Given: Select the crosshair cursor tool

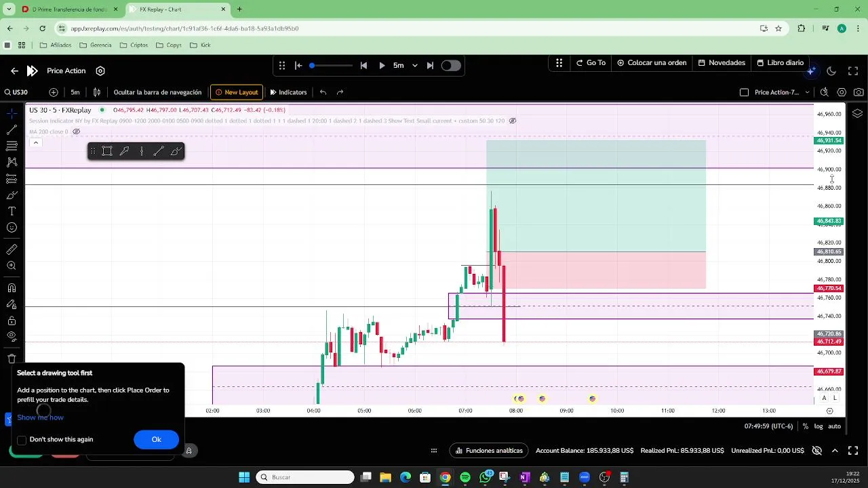Looking at the screenshot, I should (x=12, y=113).
